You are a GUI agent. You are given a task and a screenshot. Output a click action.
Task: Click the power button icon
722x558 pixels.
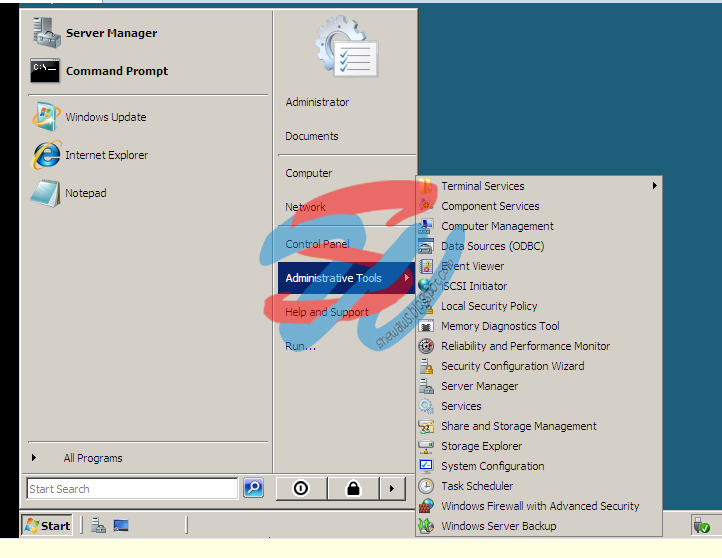click(x=301, y=488)
